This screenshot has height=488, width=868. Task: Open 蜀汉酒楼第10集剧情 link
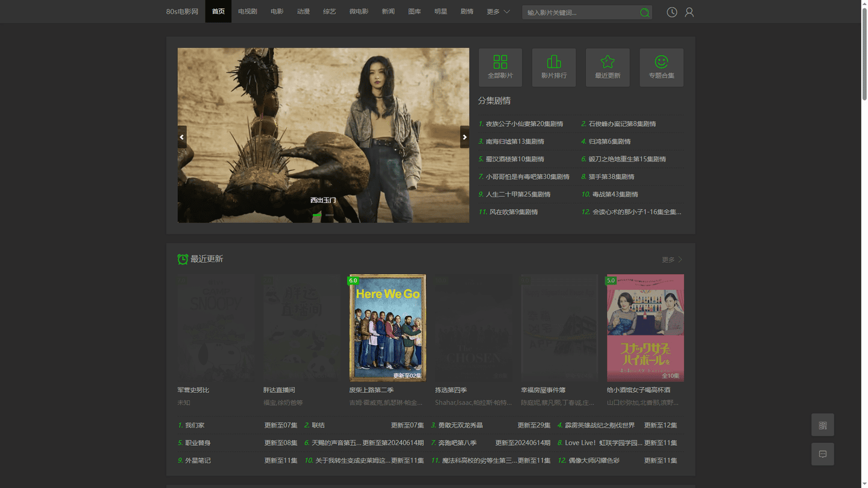coord(515,159)
